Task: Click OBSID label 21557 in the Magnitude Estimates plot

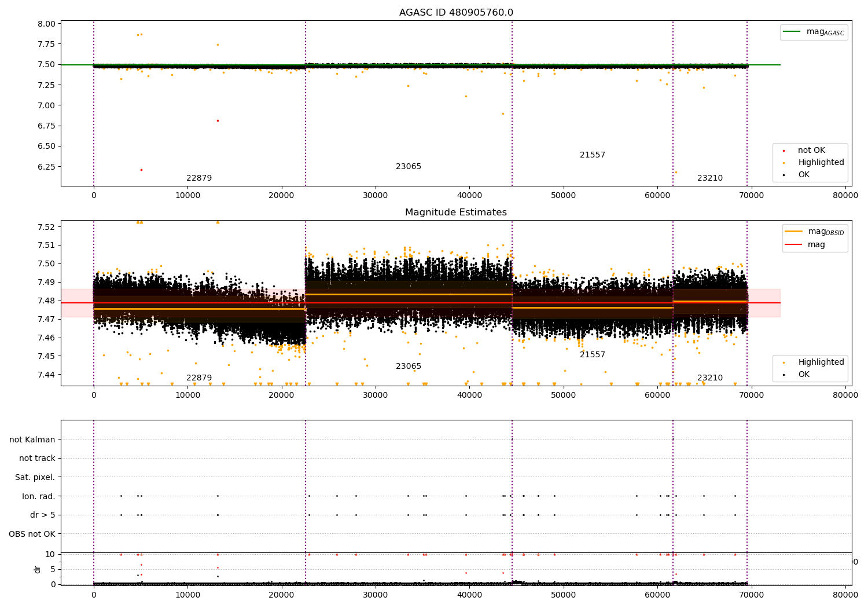Action: pyautogui.click(x=593, y=355)
